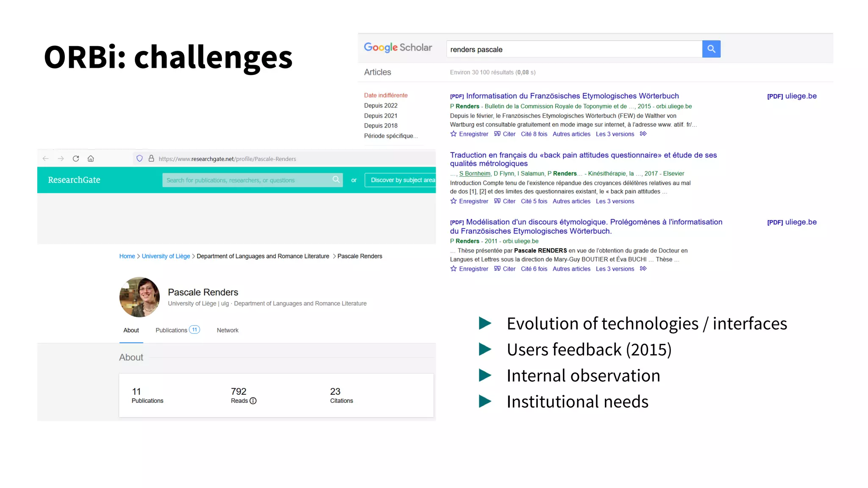This screenshot has width=868, height=488.
Task: Open the first [PDF] uliege.be link
Action: [792, 96]
